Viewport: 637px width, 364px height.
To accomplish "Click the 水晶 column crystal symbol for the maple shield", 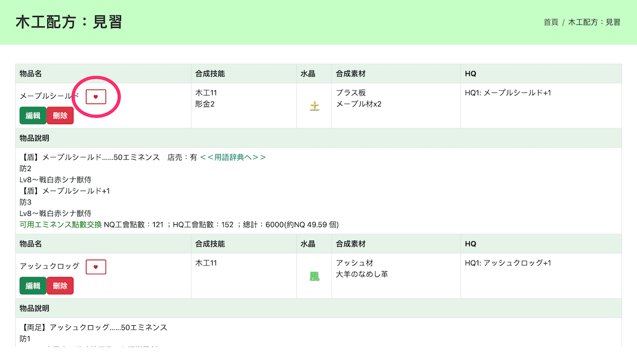I will point(314,105).
